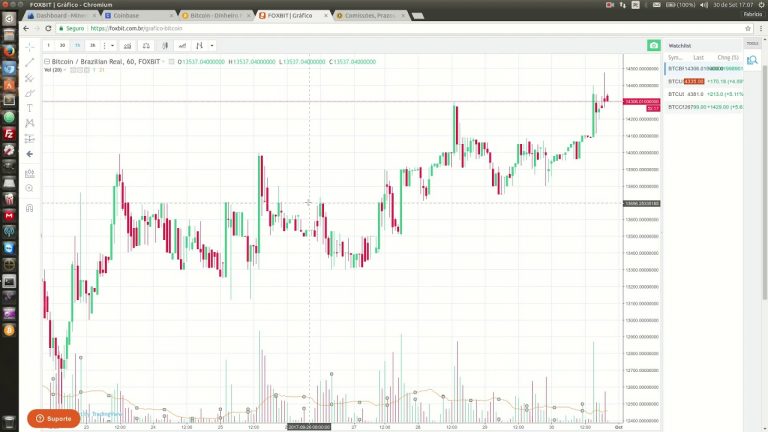Select the trend line drawing tool

click(x=30, y=62)
